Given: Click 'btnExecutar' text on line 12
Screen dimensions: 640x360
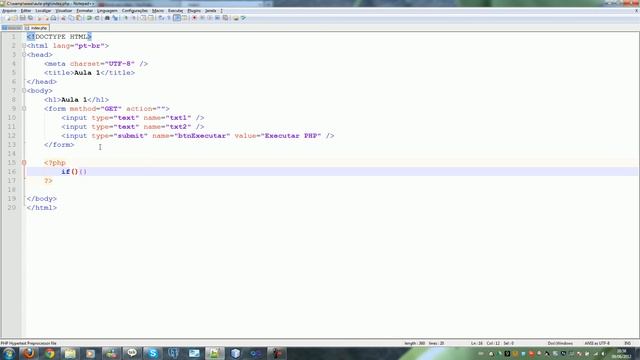Looking at the screenshot, I should click(202, 136).
